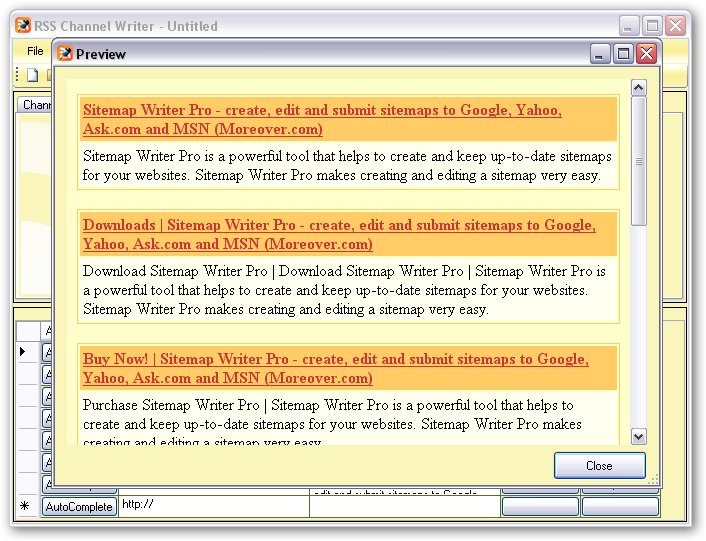Click the empty title cell beside http://
The width and height of the screenshot is (706, 541).
(405, 506)
